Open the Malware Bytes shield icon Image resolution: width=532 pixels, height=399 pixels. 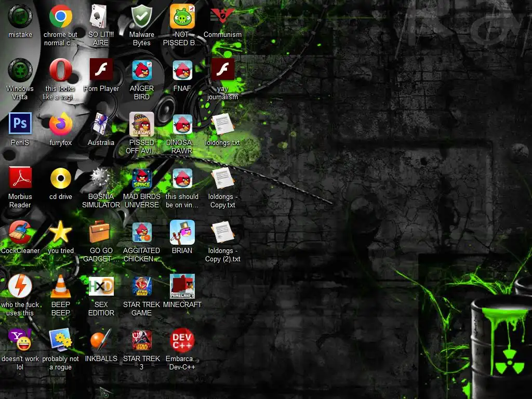pos(141,16)
